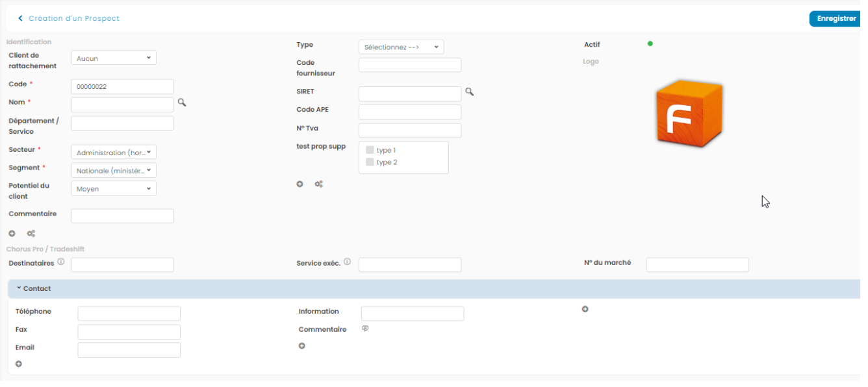Click the info icon next to Destinataires

click(61, 262)
